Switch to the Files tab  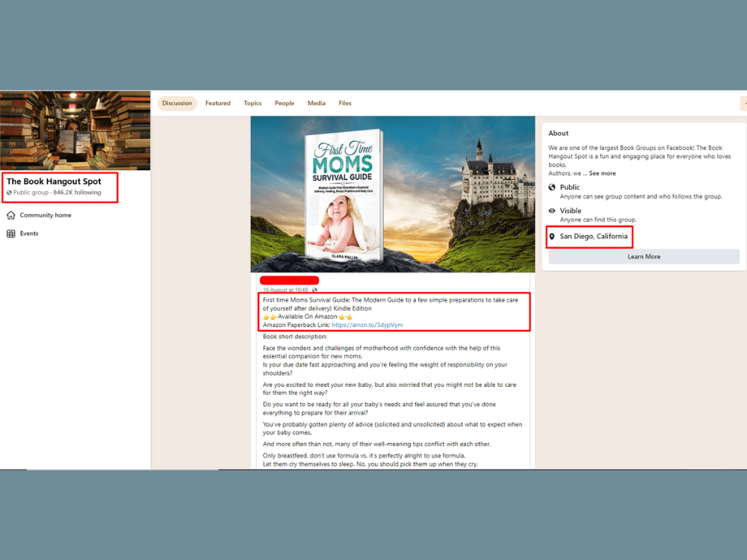[x=345, y=103]
